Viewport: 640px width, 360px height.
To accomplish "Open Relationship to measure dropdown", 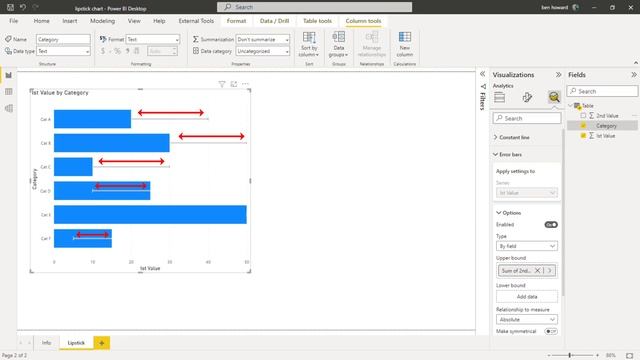I will point(527,320).
